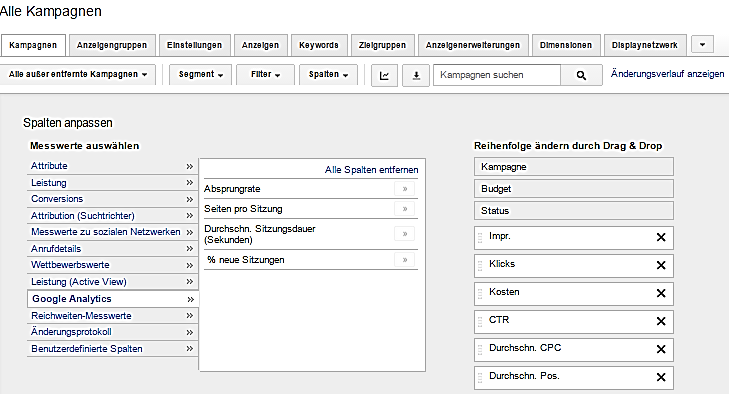729x394 pixels.
Task: Click the Absprungrate metric label
Action: point(232,189)
